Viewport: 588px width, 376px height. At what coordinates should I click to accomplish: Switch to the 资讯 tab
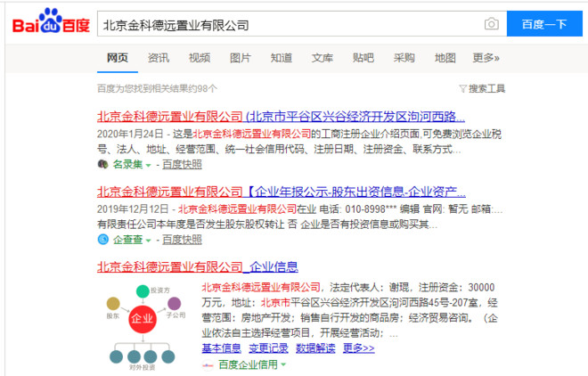pyautogui.click(x=159, y=58)
